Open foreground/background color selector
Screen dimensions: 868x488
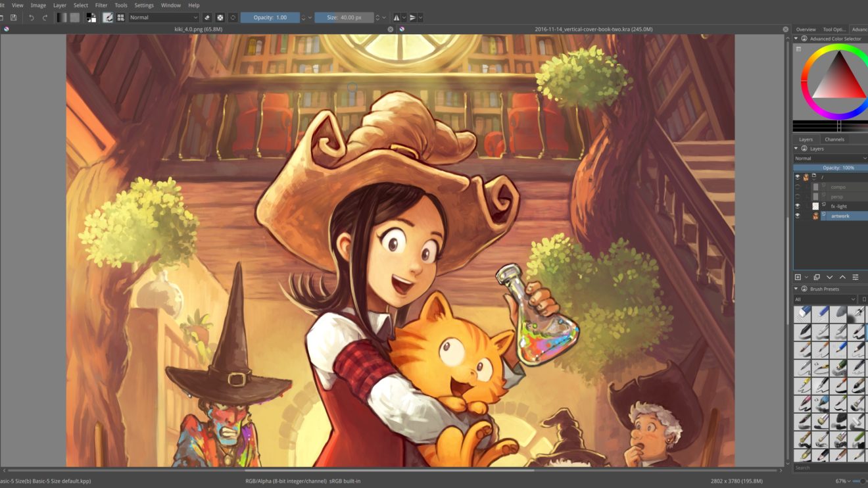tap(91, 18)
